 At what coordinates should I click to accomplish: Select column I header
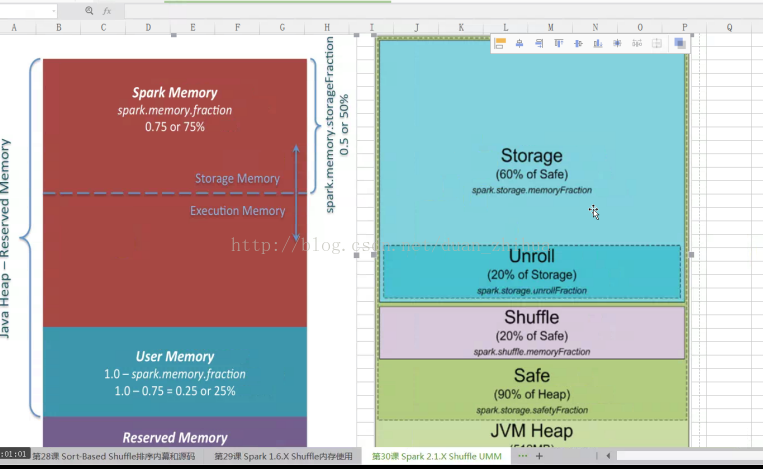click(372, 28)
